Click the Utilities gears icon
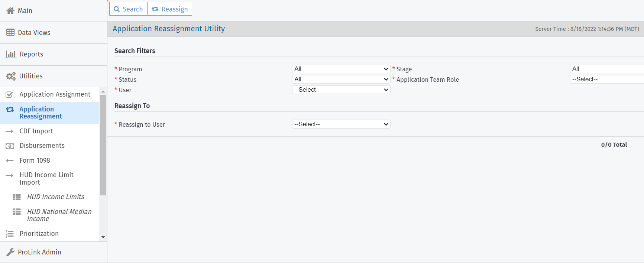 11,76
